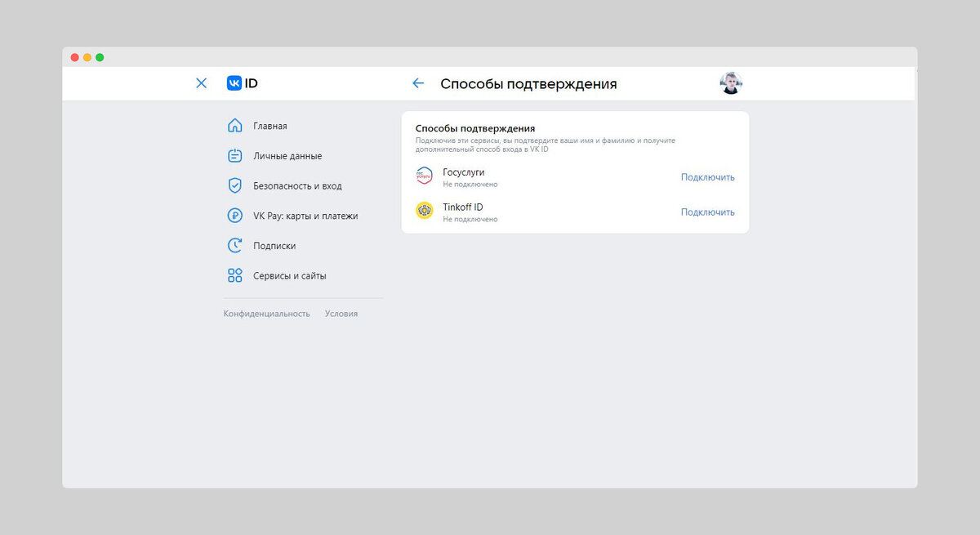Image resolution: width=980 pixels, height=535 pixels.
Task: Open VK Pay: карты и платежи
Action: pyautogui.click(x=305, y=216)
